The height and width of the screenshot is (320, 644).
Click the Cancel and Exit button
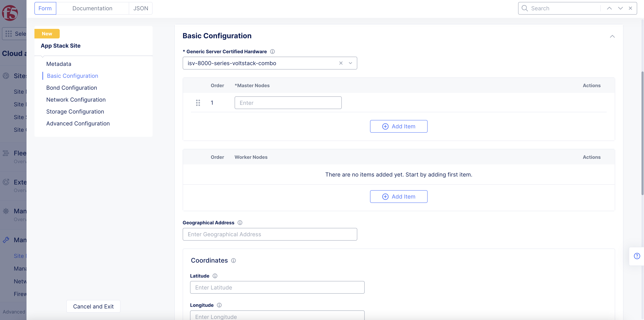coord(93,306)
